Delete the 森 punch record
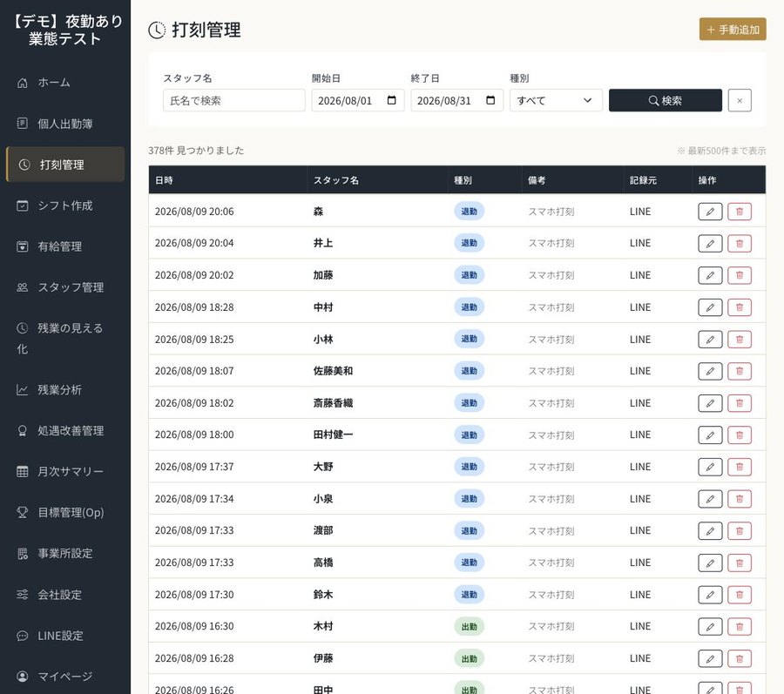The image size is (784, 694). [x=739, y=212]
